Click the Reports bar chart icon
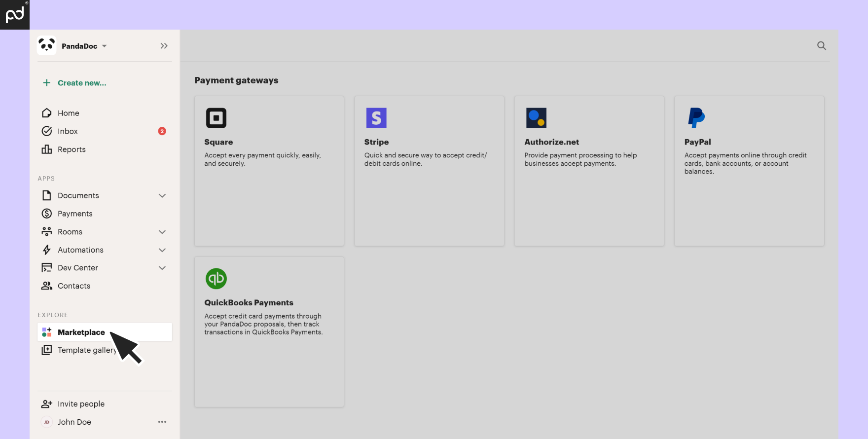Viewport: 868px width, 439px height. (47, 149)
